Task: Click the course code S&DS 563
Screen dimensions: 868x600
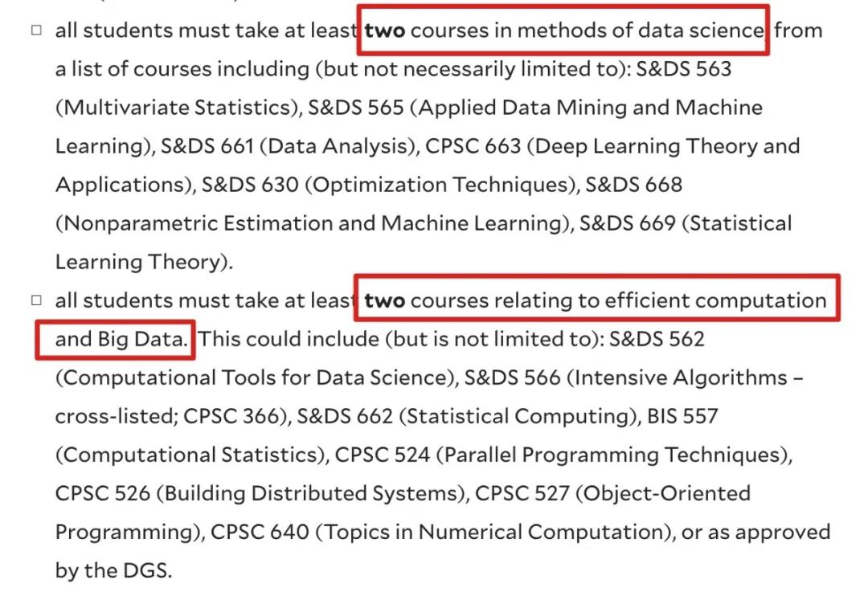Action: [x=684, y=68]
